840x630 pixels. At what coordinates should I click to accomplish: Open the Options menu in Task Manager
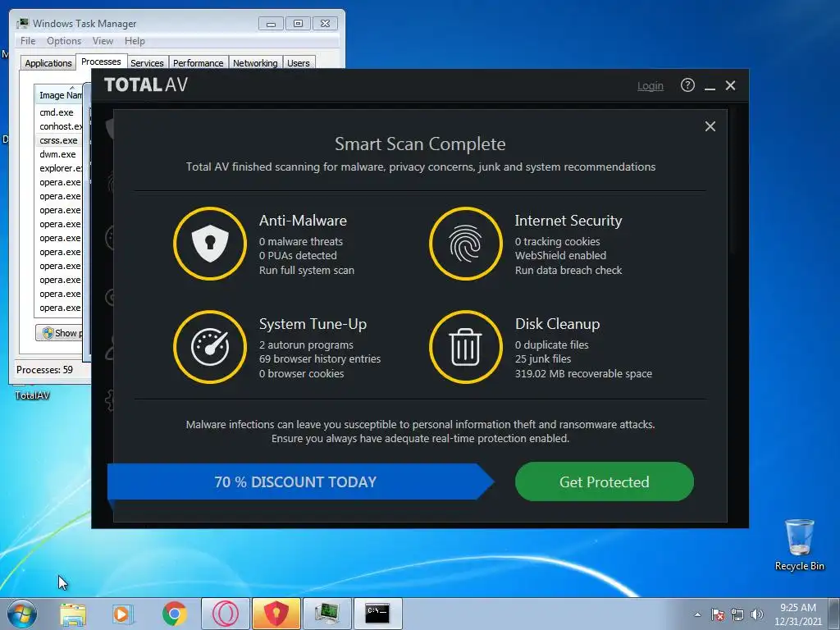64,41
